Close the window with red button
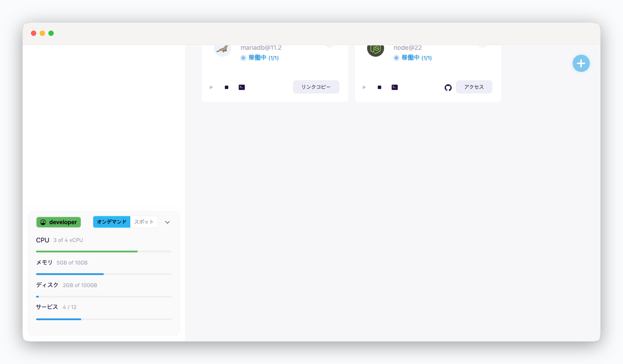The image size is (623, 364). coord(34,33)
